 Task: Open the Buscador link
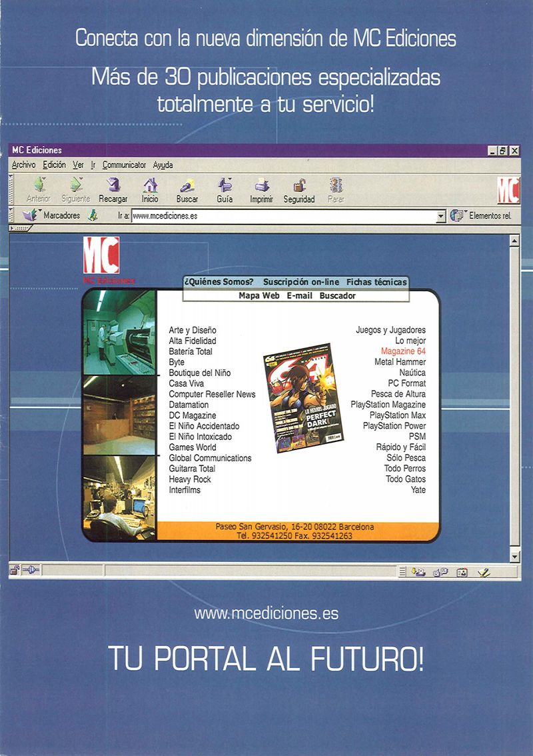point(337,295)
